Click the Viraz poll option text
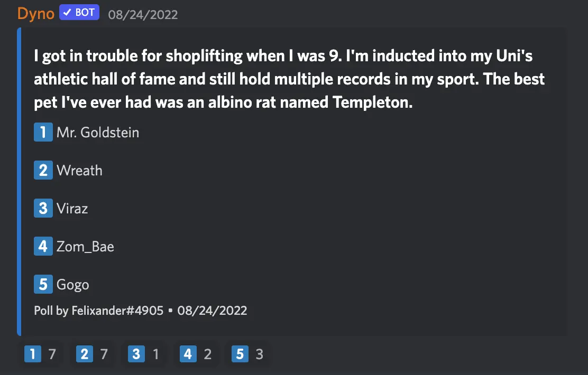This screenshot has height=375, width=588. coord(72,208)
